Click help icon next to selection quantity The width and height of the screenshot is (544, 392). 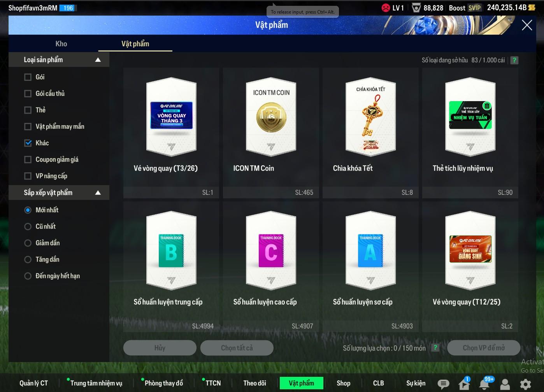[x=435, y=348]
